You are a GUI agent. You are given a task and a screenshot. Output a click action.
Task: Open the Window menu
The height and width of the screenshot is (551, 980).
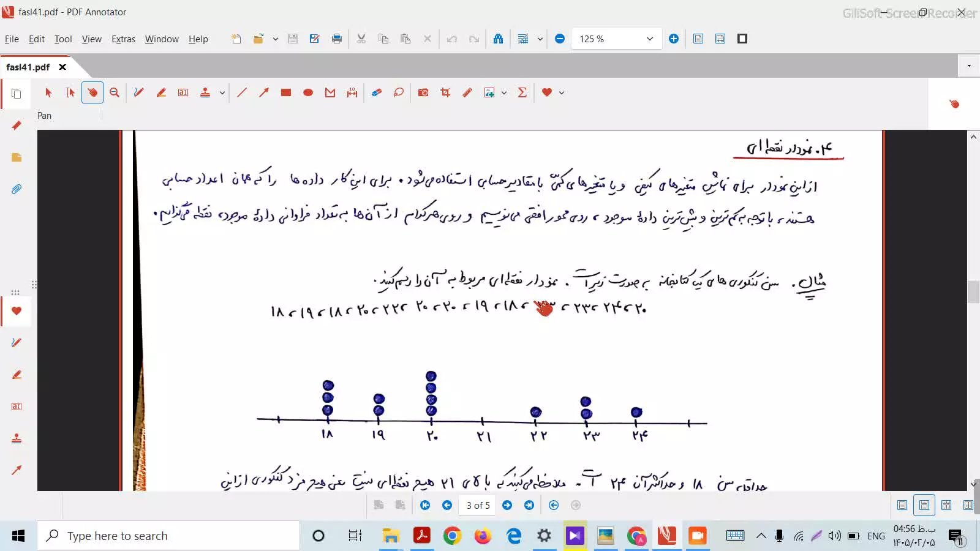click(162, 39)
